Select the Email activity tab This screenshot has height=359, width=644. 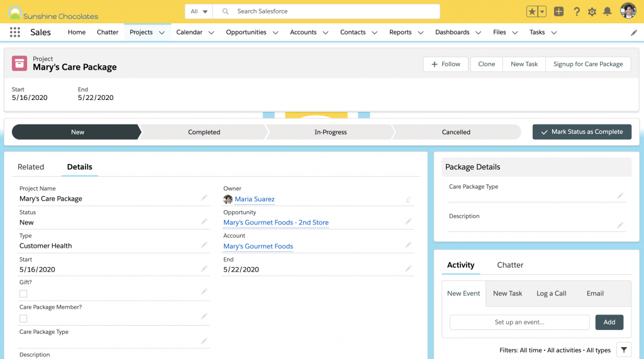pos(595,293)
